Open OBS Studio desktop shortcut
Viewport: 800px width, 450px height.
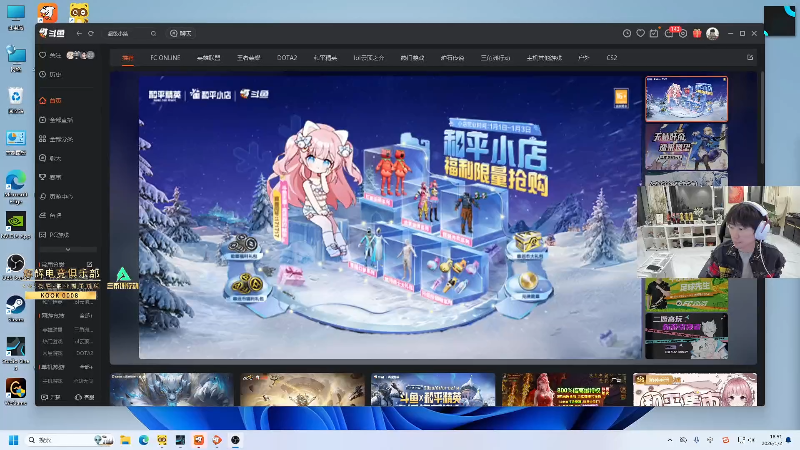click(x=16, y=267)
